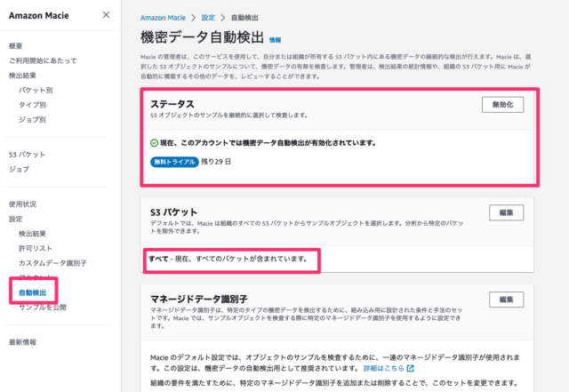This screenshot has height=392, width=569.
Task: Open 許可リスト settings
Action: (x=36, y=248)
